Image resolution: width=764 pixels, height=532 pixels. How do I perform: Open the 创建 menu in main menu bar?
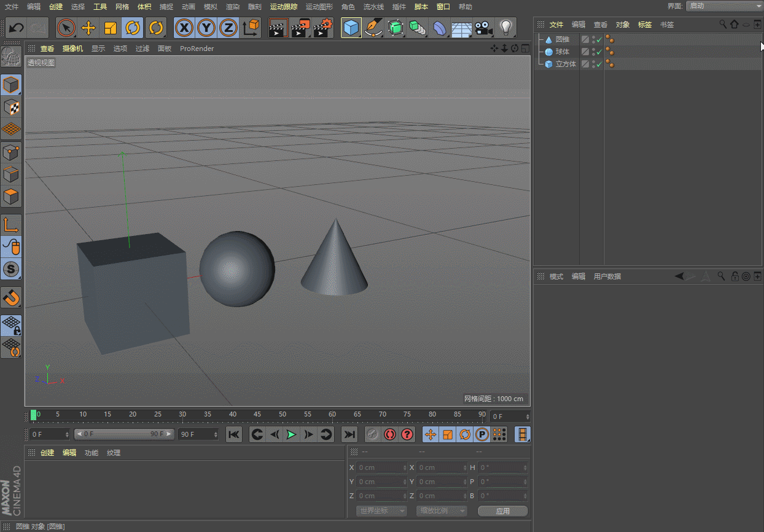56,7
